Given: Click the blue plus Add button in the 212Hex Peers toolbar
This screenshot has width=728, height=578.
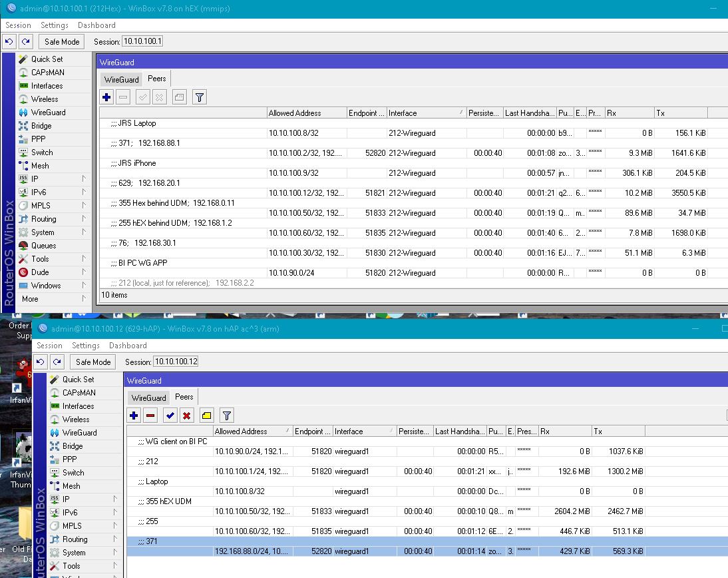Looking at the screenshot, I should click(x=106, y=97).
